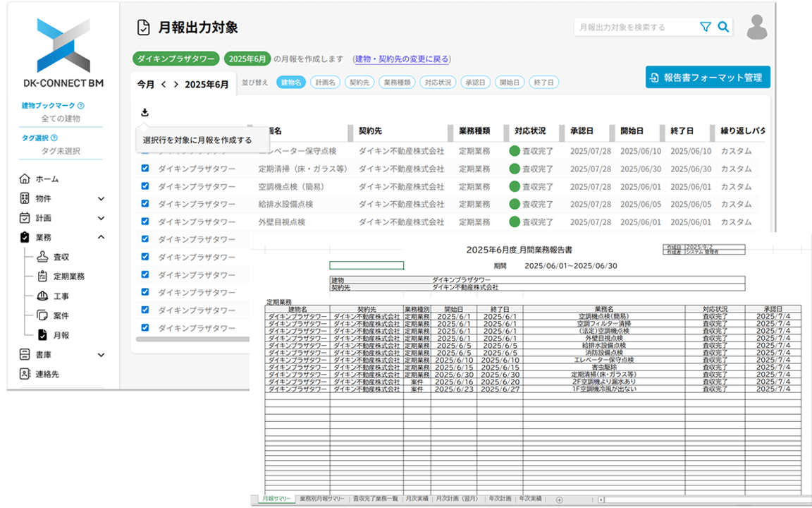Open 工事 via the helmet icon

(x=42, y=296)
